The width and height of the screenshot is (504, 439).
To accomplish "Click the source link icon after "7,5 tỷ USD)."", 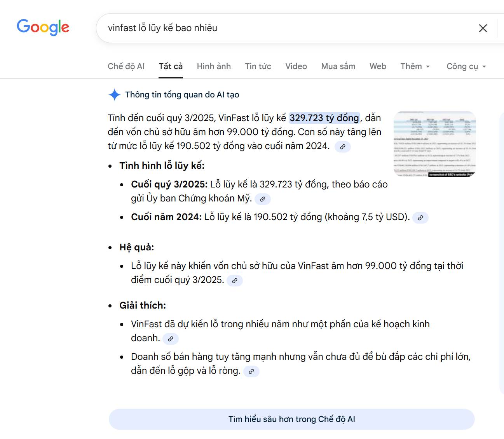I will point(420,218).
